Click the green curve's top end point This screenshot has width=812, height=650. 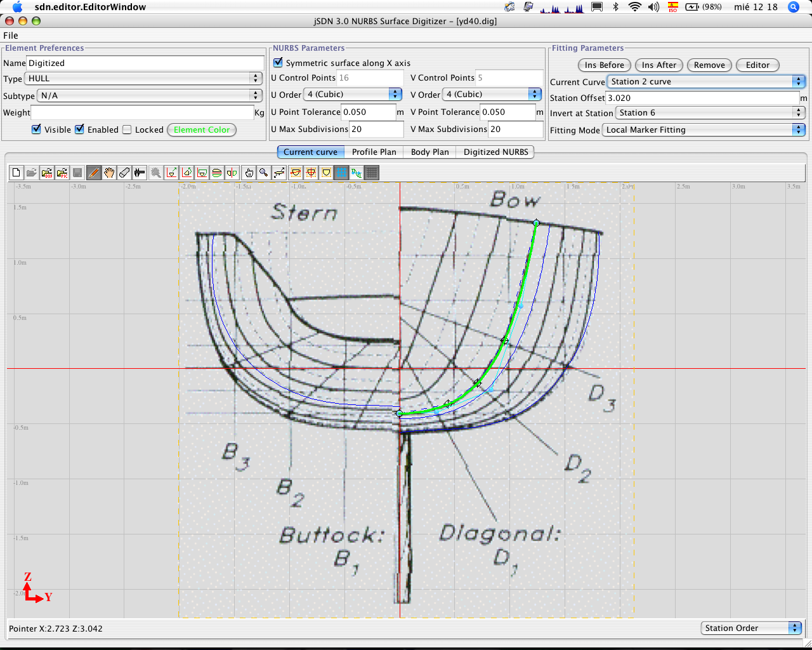tap(536, 223)
